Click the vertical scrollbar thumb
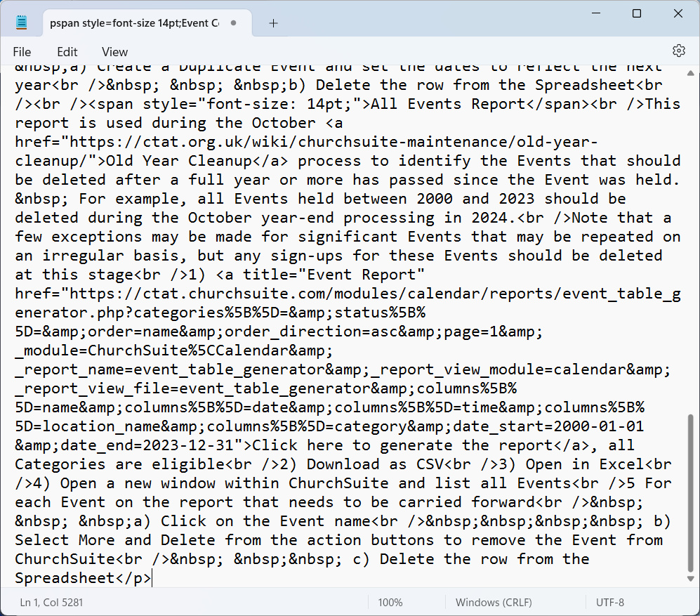 (x=691, y=493)
